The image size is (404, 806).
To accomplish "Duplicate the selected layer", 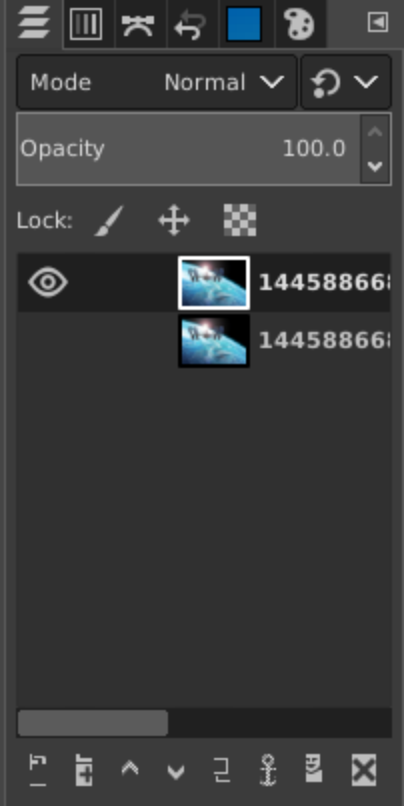I will (x=222, y=770).
